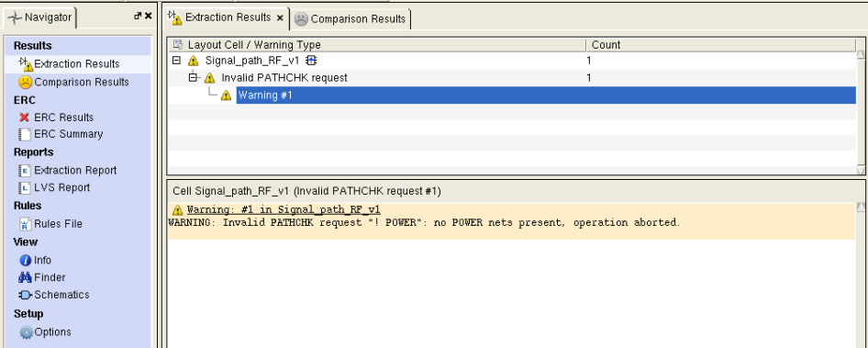Click the LVS Report icon

(x=25, y=188)
